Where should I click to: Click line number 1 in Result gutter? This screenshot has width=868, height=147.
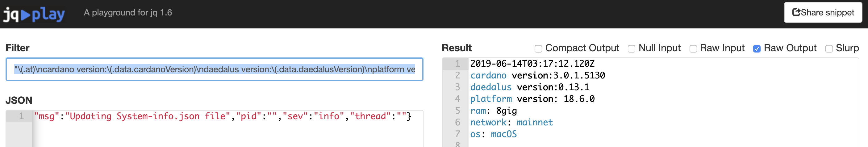(457, 64)
